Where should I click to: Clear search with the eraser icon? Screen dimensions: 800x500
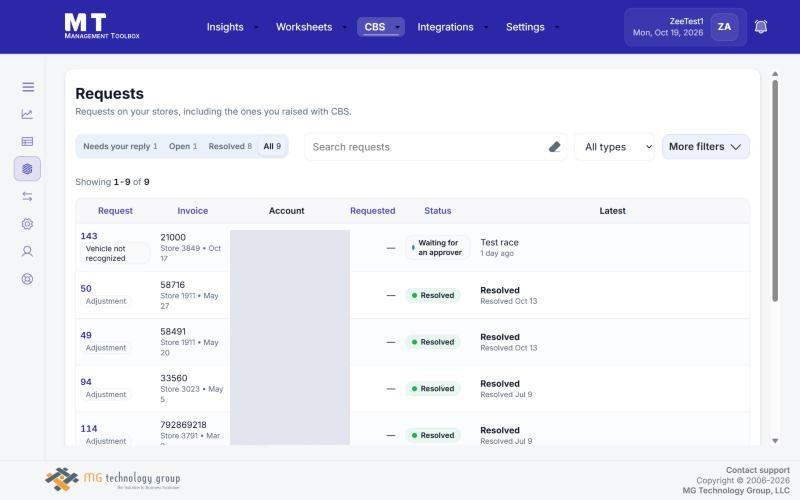pos(555,147)
